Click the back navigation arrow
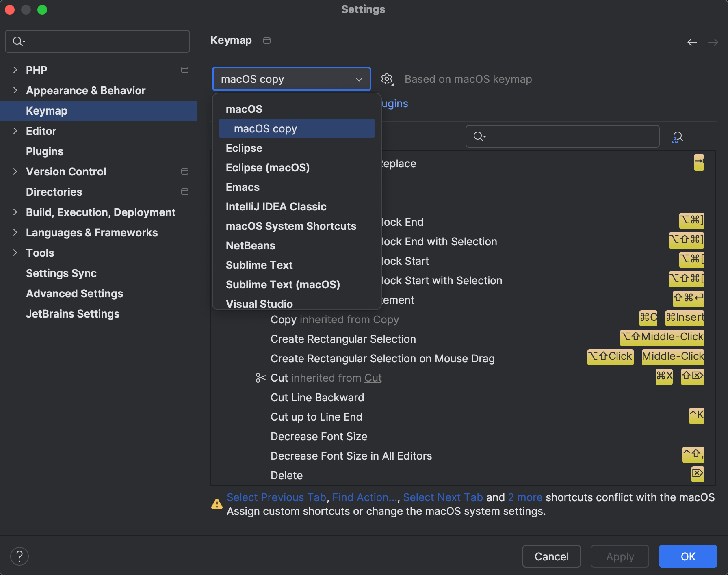 coord(692,42)
